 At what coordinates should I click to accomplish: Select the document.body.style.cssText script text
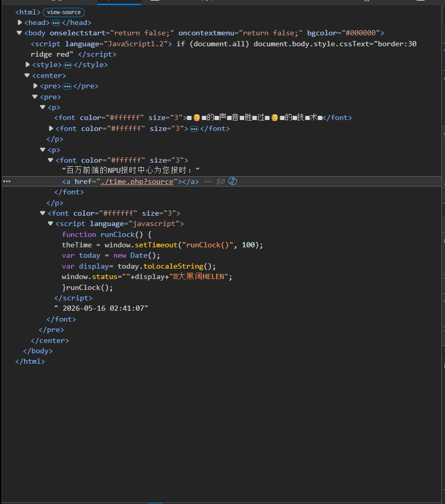224,49
